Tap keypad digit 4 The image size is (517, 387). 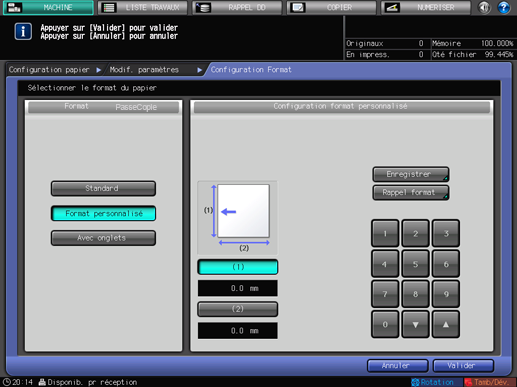pyautogui.click(x=385, y=264)
